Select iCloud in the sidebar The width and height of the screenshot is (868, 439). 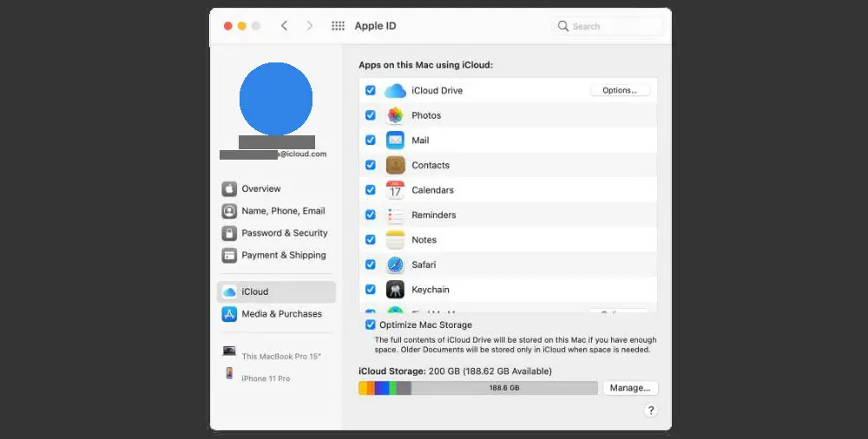276,292
